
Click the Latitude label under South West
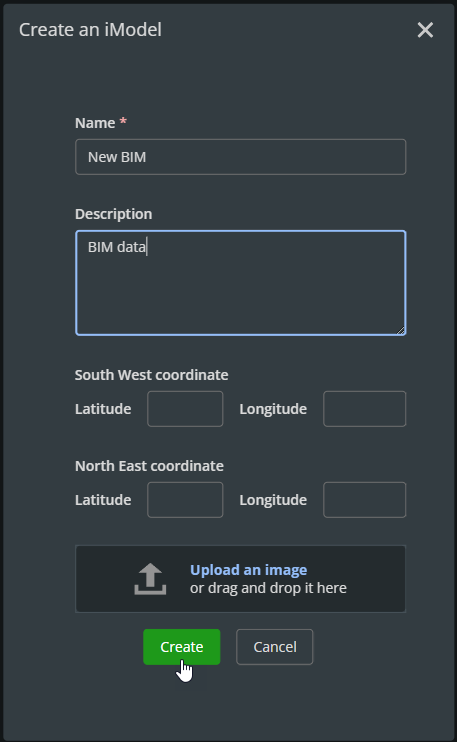(x=103, y=409)
